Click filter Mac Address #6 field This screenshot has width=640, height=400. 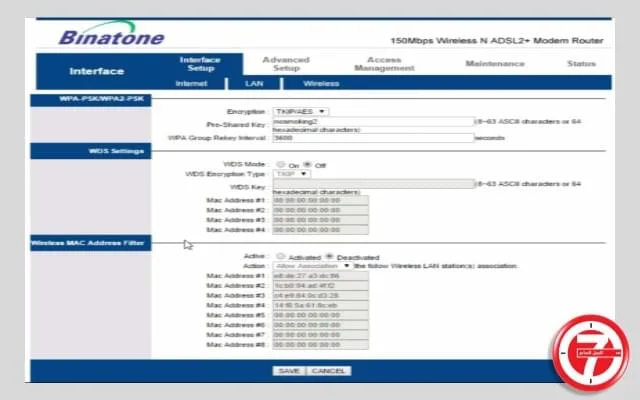(x=320, y=325)
